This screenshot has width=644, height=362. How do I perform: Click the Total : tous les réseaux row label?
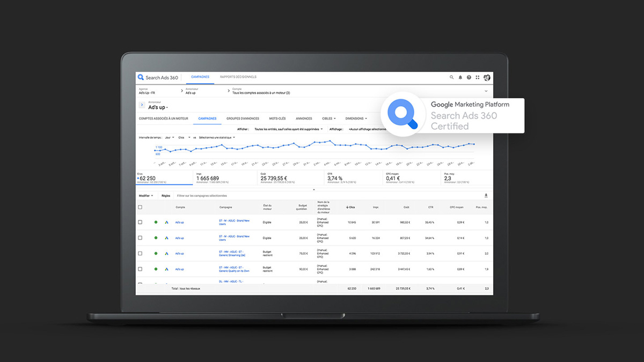(186, 289)
